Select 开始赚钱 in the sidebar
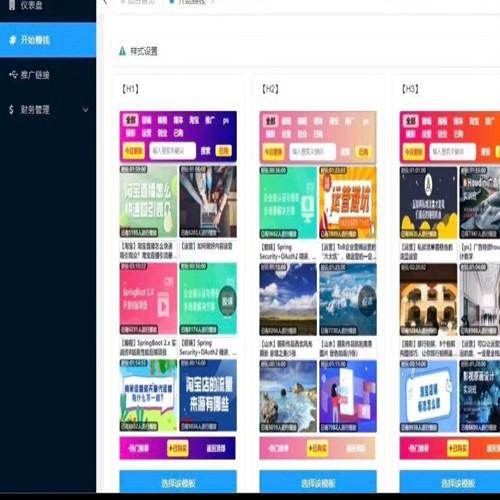Image resolution: width=500 pixels, height=500 pixels. [x=48, y=40]
